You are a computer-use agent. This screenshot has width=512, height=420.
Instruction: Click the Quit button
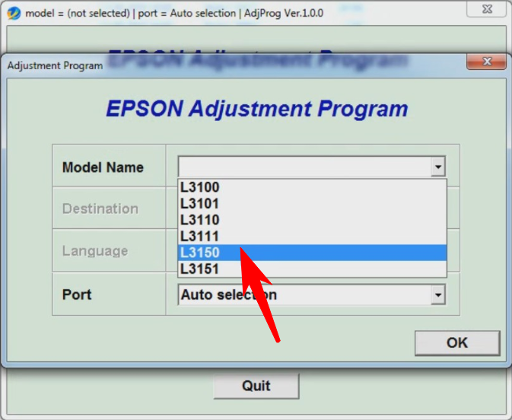coord(256,386)
